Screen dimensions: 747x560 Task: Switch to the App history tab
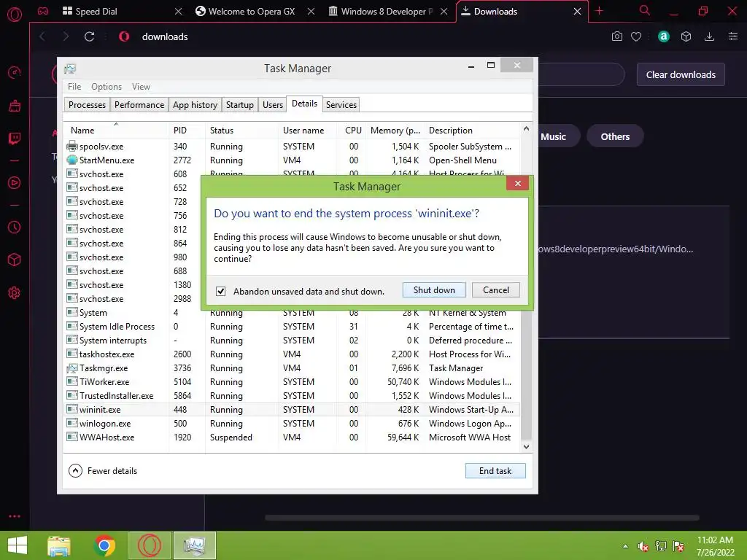(x=195, y=105)
